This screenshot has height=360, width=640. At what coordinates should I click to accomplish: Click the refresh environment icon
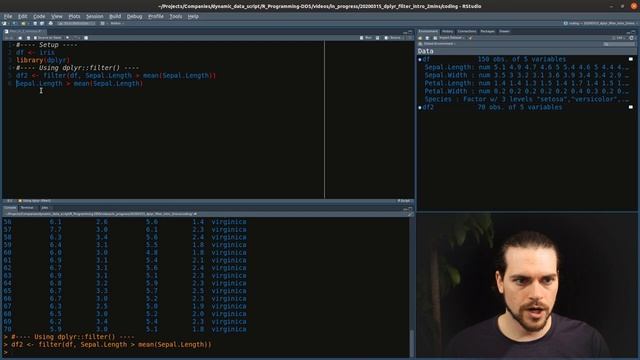pyautogui.click(x=631, y=38)
